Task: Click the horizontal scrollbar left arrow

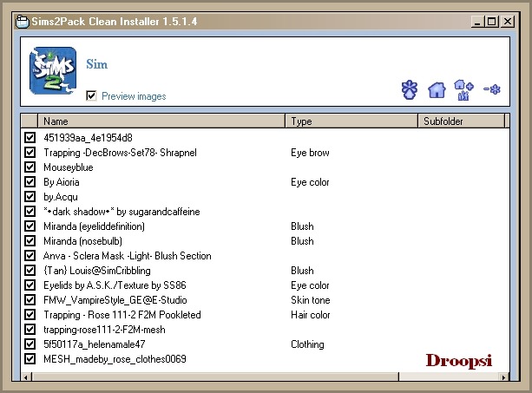Action: [x=26, y=377]
